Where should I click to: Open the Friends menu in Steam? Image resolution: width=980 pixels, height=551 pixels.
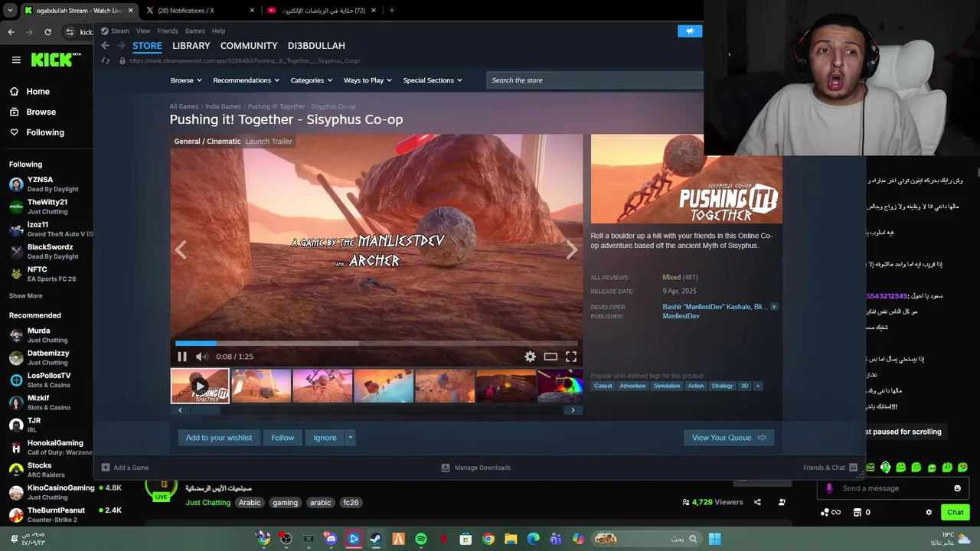point(167,31)
